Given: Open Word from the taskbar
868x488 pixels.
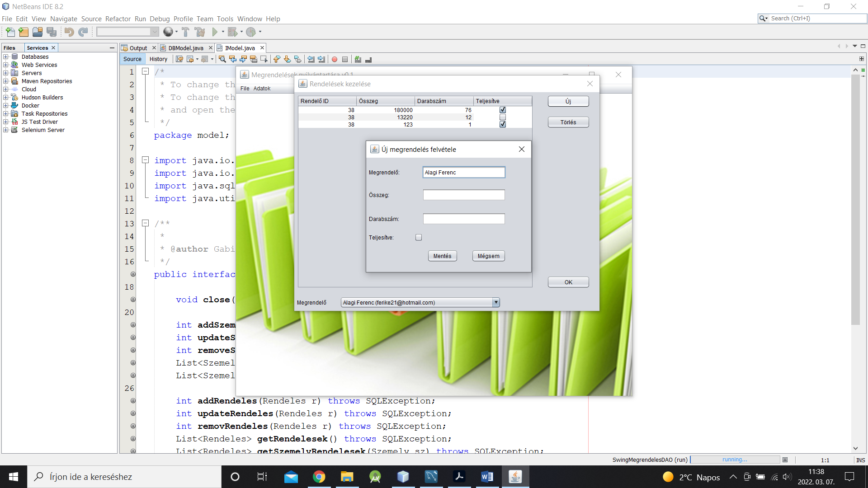Looking at the screenshot, I should click(x=487, y=477).
